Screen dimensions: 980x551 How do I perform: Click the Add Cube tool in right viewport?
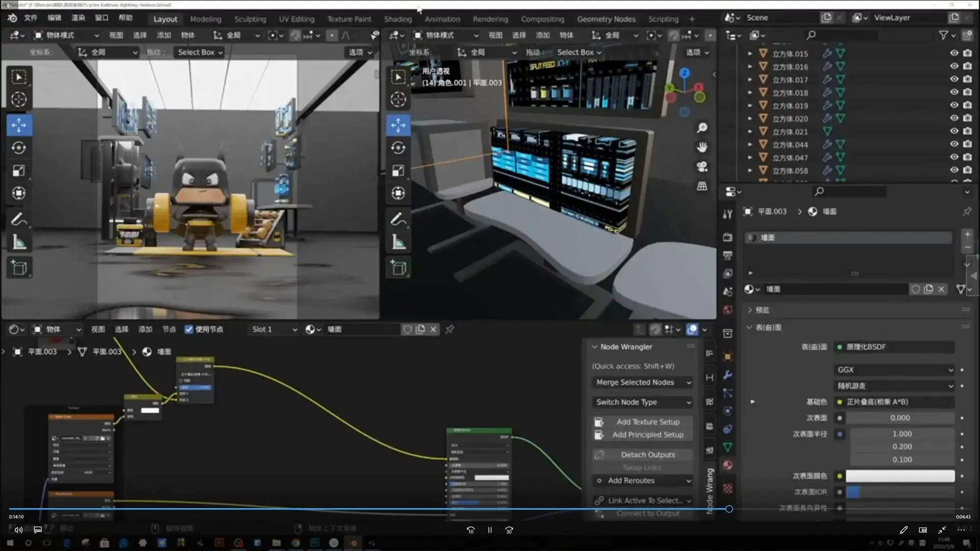click(398, 267)
